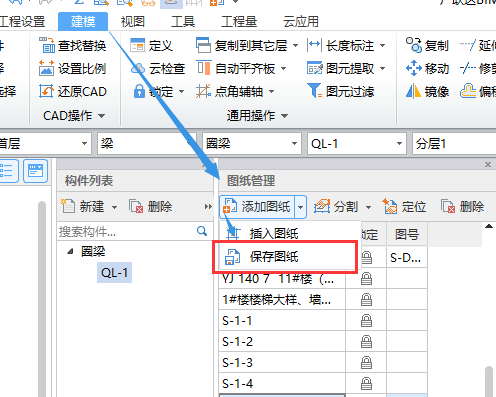Open the 分层1 layer dropdown
The image size is (496, 397).
tap(454, 144)
